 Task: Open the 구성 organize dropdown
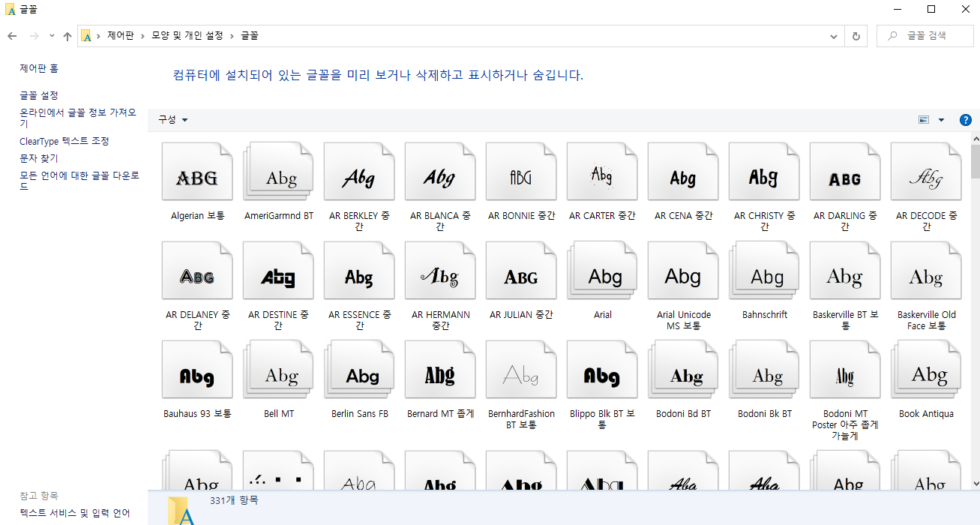click(x=172, y=120)
